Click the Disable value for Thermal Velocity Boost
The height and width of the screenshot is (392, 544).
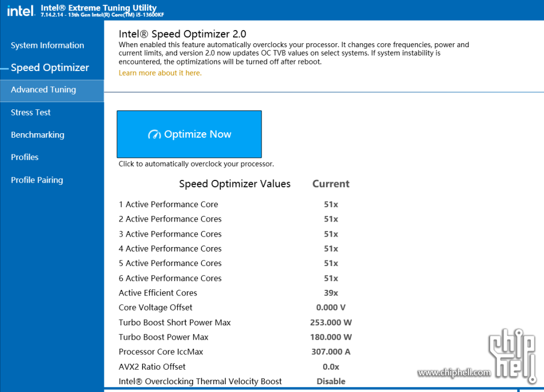[x=331, y=381]
